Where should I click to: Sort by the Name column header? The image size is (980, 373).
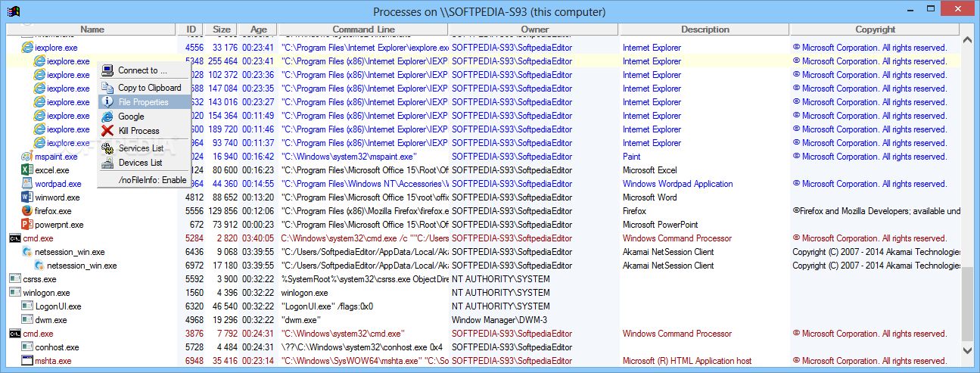(92, 30)
